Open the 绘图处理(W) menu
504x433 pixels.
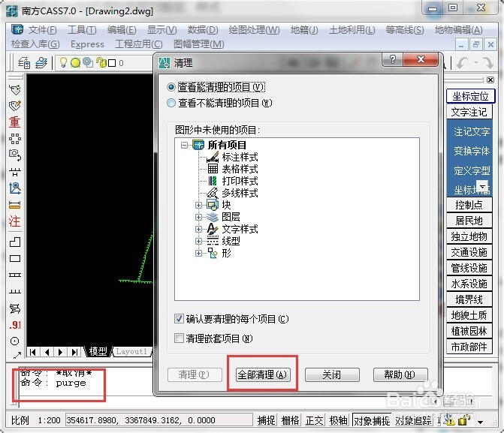pos(254,30)
